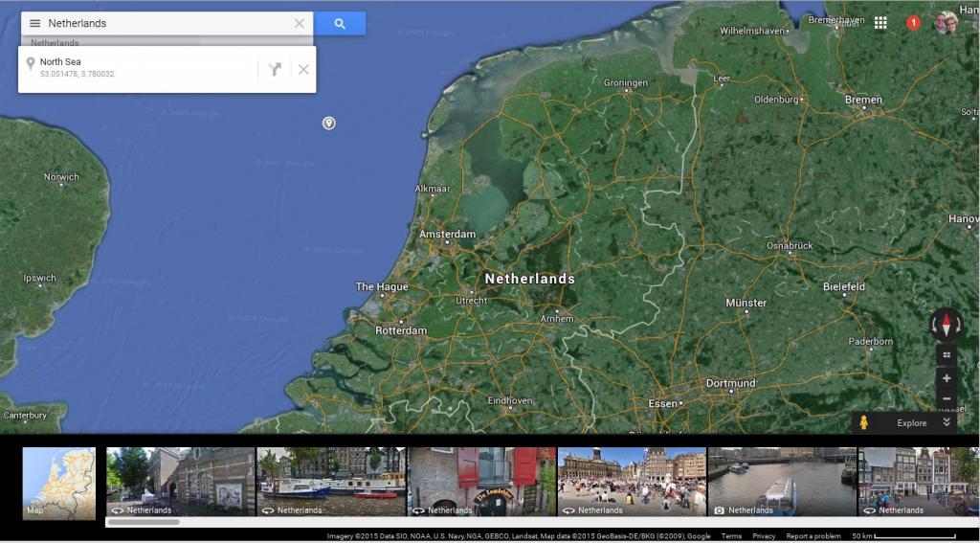Close the North Sea info card
The image size is (980, 543).
[x=303, y=69]
